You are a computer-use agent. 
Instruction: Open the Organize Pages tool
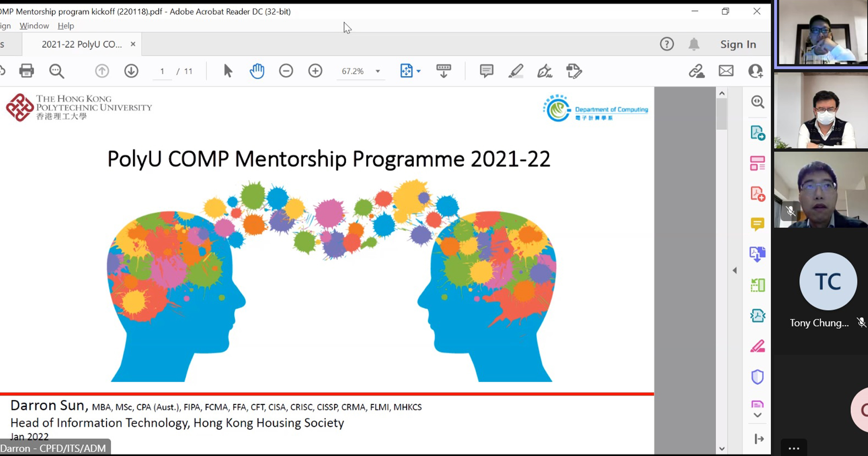click(758, 163)
